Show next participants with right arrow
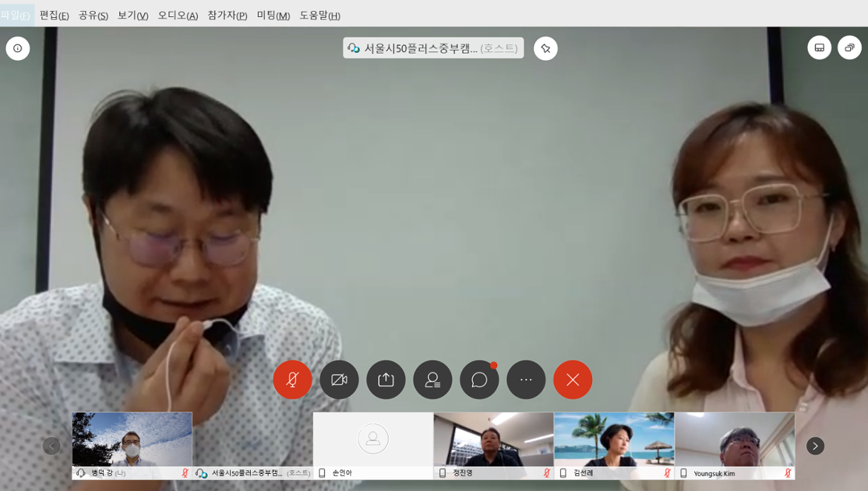 (815, 446)
